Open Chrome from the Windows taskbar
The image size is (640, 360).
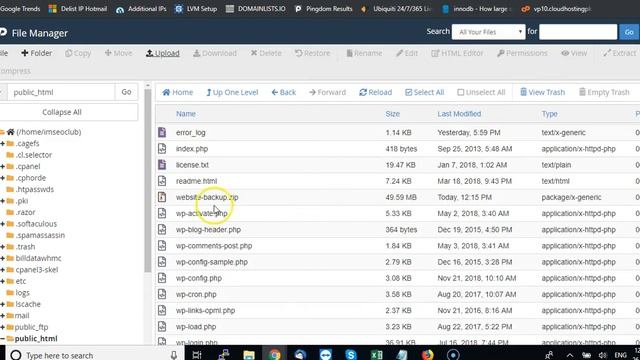274,354
